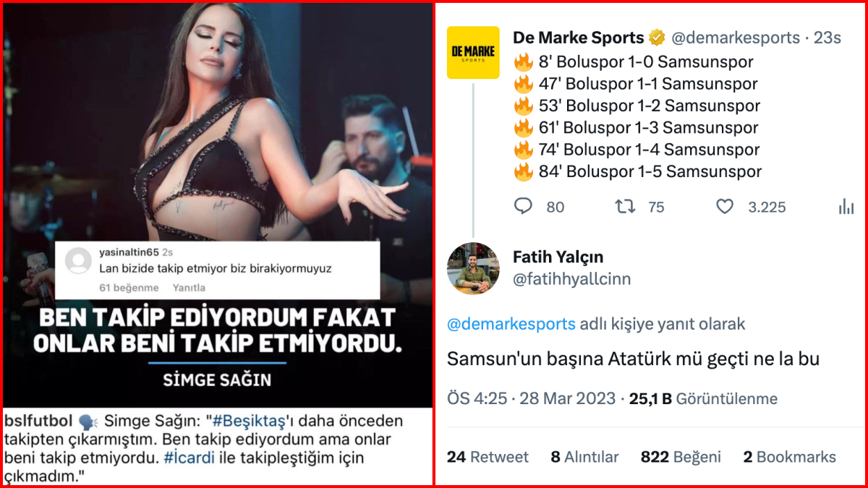Open the #İcardi hashtag link
868x488 pixels.
point(189,458)
